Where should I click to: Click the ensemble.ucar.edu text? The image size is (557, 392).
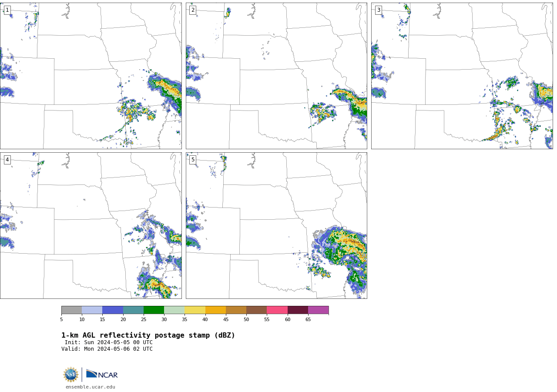[91, 387]
